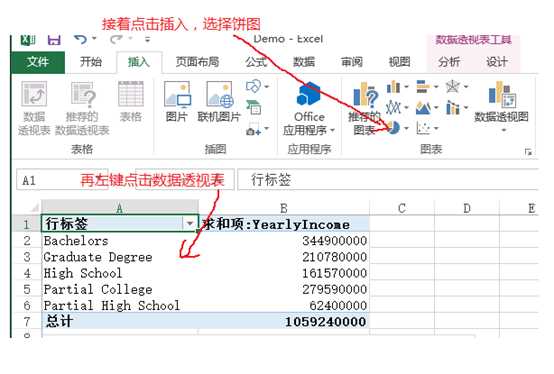Insert an area chart
The image size is (554, 374).
coord(423,107)
